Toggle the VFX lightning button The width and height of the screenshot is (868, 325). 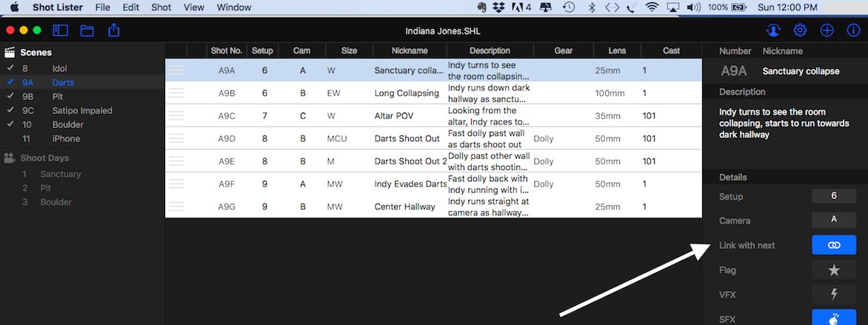(834, 295)
